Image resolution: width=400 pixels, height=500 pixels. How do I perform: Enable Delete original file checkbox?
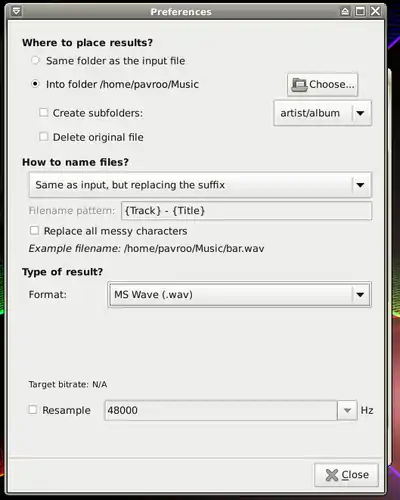point(44,137)
